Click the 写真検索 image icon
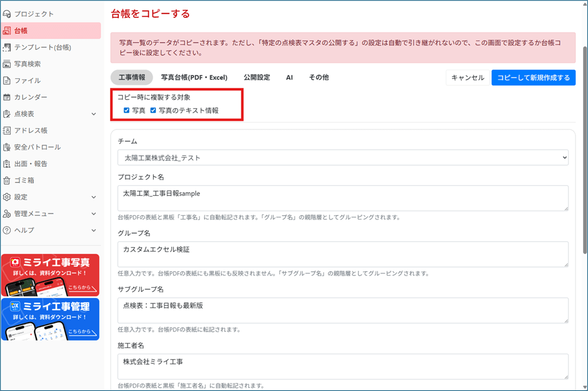This screenshot has width=588, height=391. click(7, 64)
